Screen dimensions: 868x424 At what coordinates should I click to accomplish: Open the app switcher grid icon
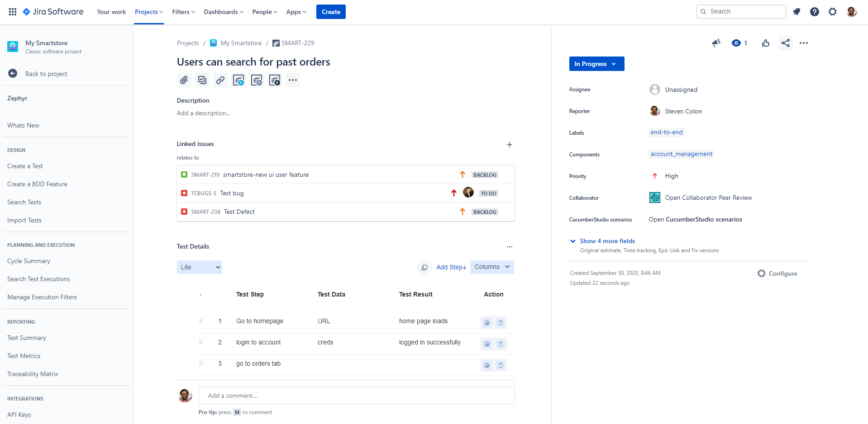coord(13,12)
